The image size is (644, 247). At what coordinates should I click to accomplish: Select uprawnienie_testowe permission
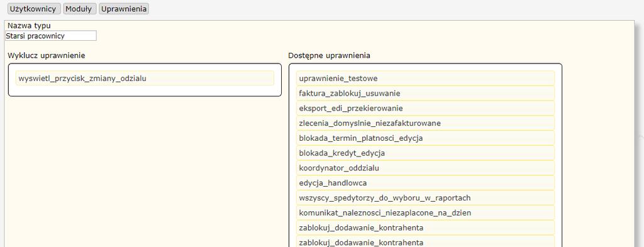[x=426, y=78]
